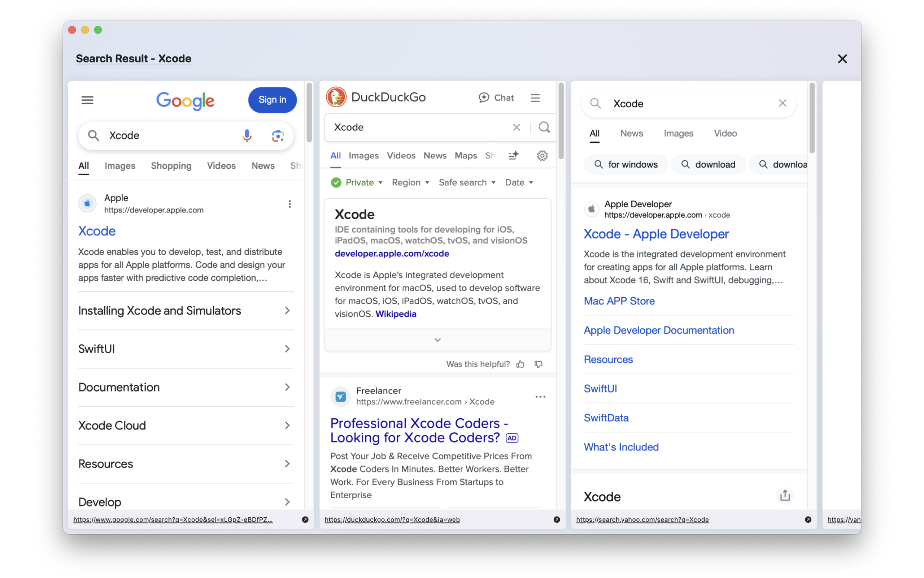Click Google search magnifier icon

(x=93, y=135)
